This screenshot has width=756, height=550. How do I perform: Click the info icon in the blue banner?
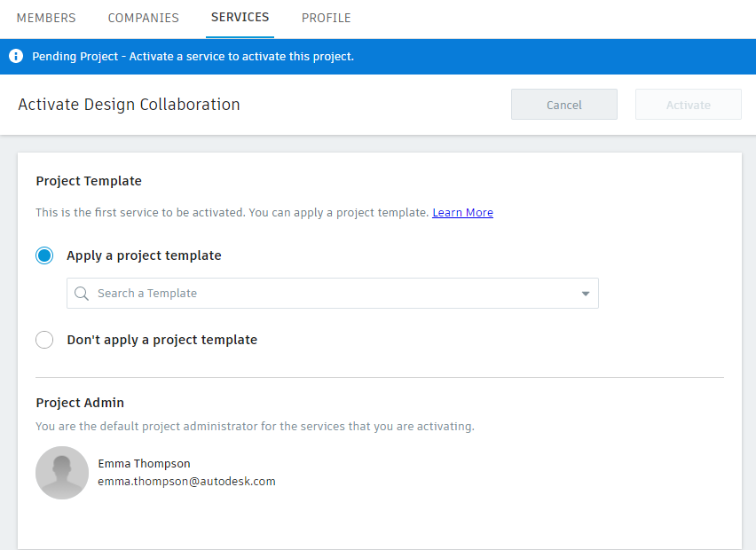[x=16, y=56]
